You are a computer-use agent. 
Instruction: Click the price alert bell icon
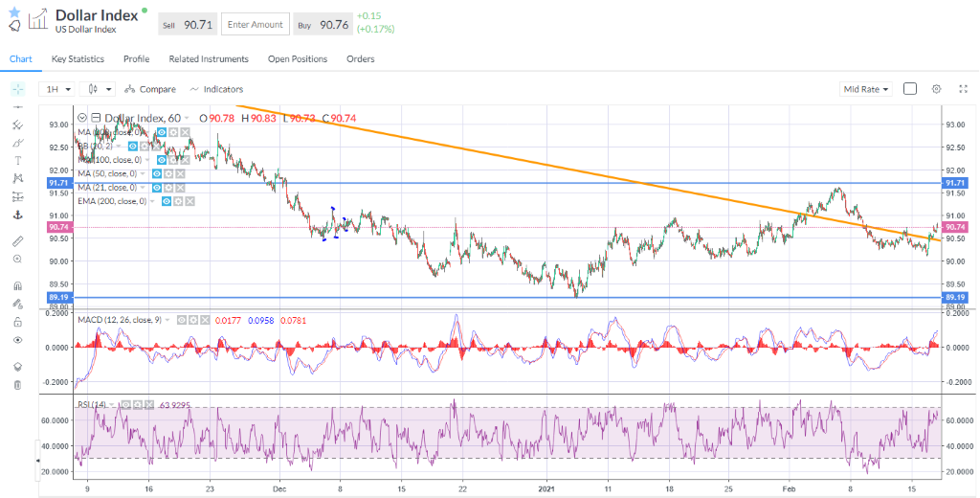tap(14, 26)
